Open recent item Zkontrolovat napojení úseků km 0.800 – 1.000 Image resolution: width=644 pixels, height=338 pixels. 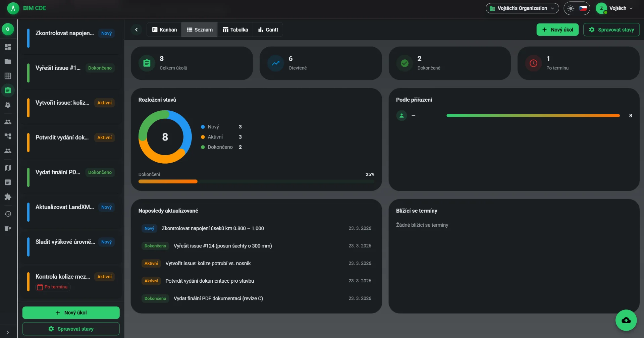coord(256,228)
